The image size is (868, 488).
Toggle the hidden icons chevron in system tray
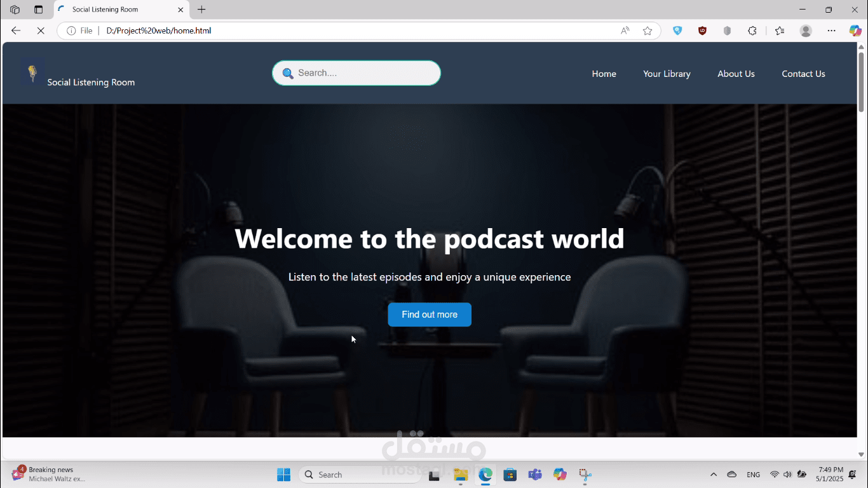pyautogui.click(x=714, y=474)
